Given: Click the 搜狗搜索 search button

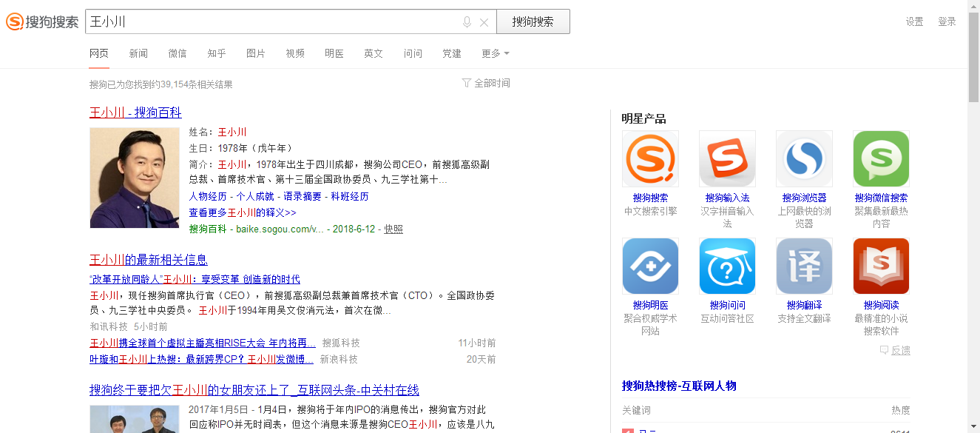Looking at the screenshot, I should [x=533, y=21].
